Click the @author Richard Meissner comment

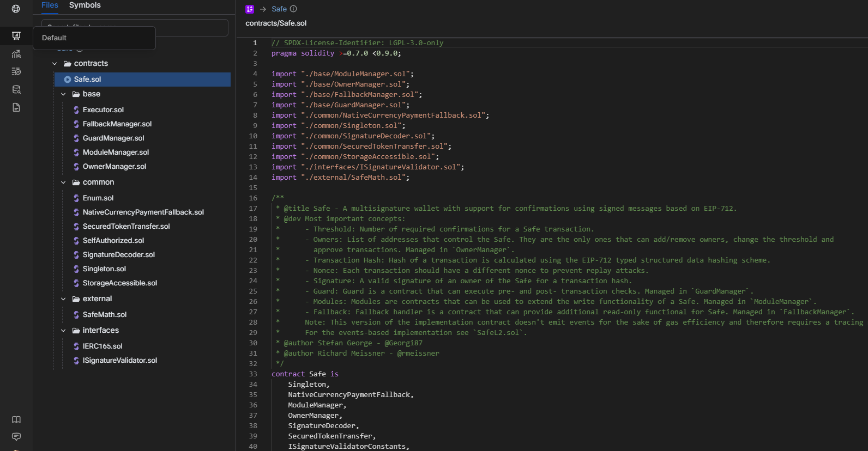[x=361, y=354]
